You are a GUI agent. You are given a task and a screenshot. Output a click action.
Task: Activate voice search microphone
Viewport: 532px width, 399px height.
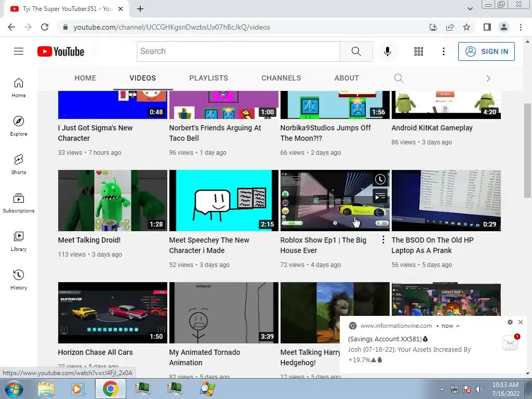pos(387,51)
